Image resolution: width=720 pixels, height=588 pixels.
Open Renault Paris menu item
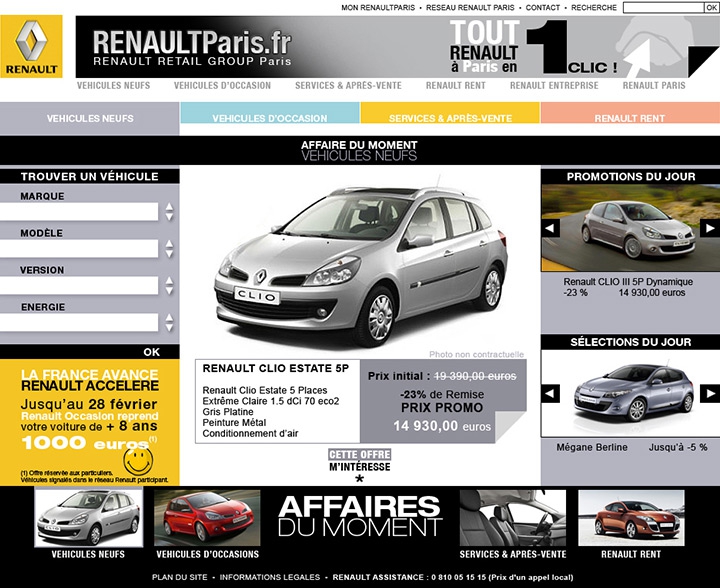(x=654, y=85)
